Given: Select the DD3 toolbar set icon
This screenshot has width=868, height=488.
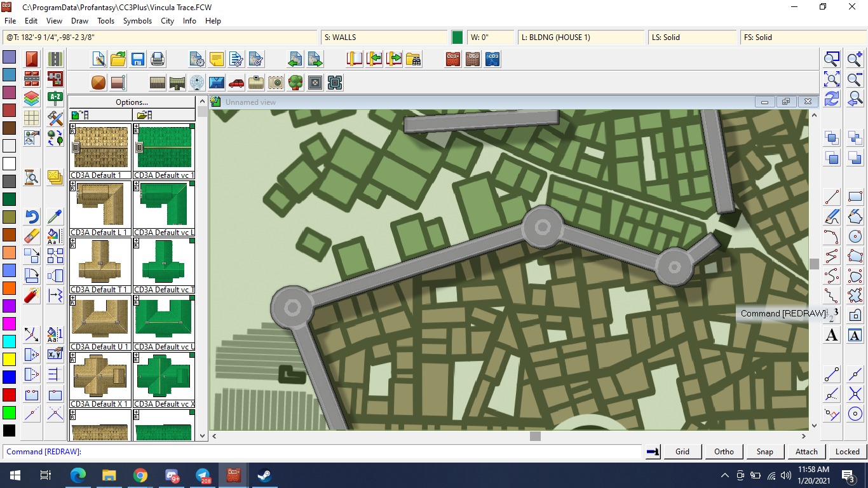Looking at the screenshot, I should (473, 60).
